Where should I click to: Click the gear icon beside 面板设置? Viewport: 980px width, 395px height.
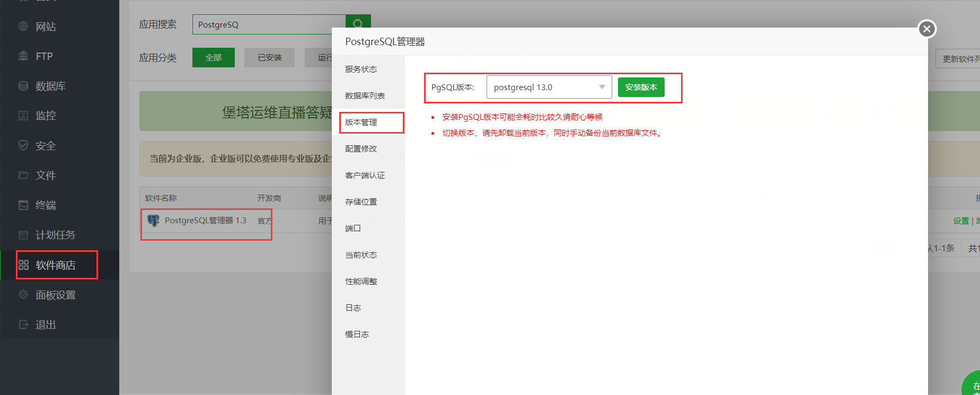click(23, 294)
